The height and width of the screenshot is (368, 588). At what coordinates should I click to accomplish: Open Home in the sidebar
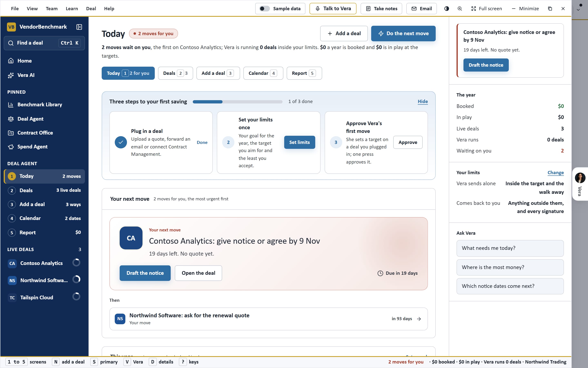(x=44, y=61)
